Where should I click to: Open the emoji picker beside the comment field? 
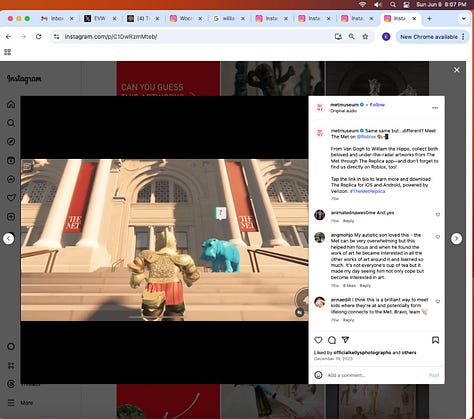tap(318, 375)
